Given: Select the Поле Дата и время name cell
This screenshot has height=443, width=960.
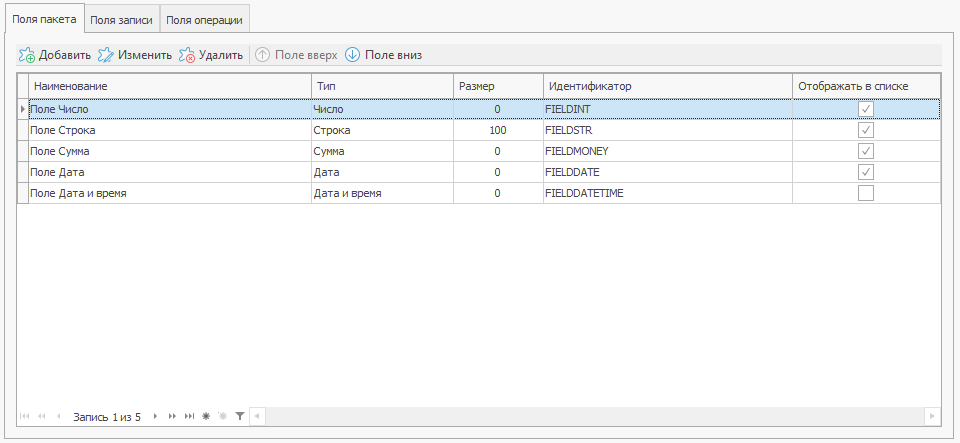Looking at the screenshot, I should point(170,193).
